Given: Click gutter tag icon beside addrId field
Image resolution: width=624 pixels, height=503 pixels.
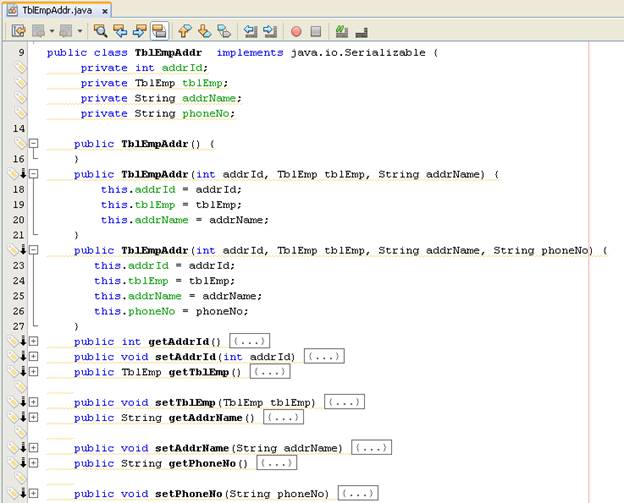Looking at the screenshot, I should pos(20,67).
